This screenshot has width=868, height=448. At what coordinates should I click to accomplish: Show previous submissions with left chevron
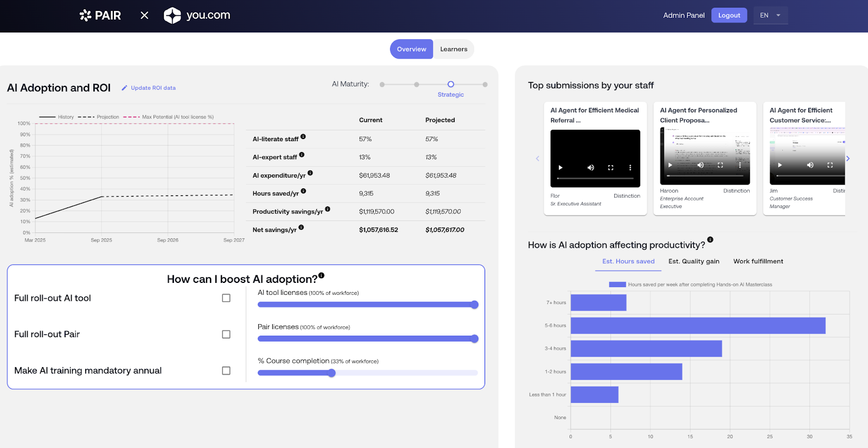(538, 159)
